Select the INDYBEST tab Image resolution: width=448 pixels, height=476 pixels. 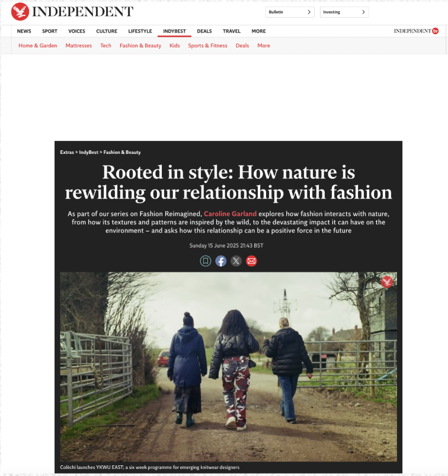[174, 31]
